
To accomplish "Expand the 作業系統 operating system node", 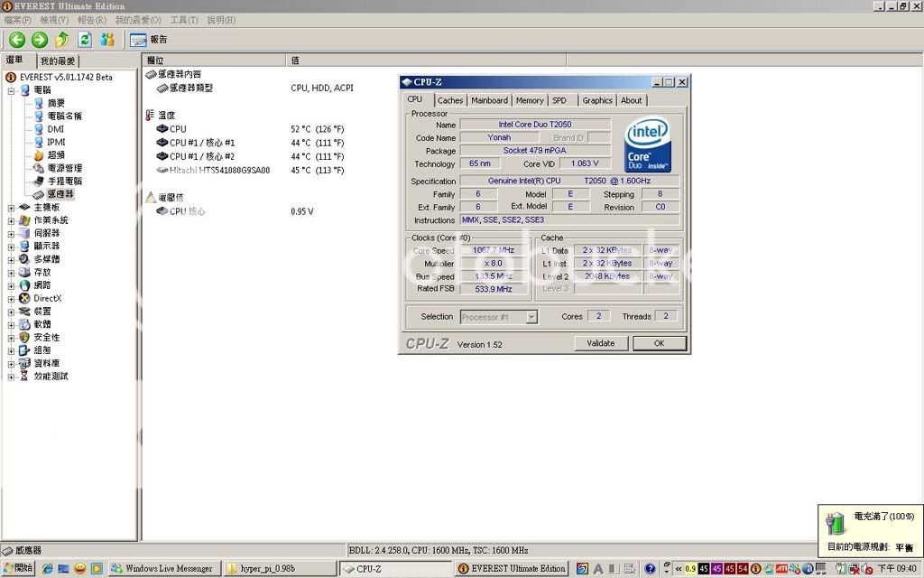I will coord(11,220).
